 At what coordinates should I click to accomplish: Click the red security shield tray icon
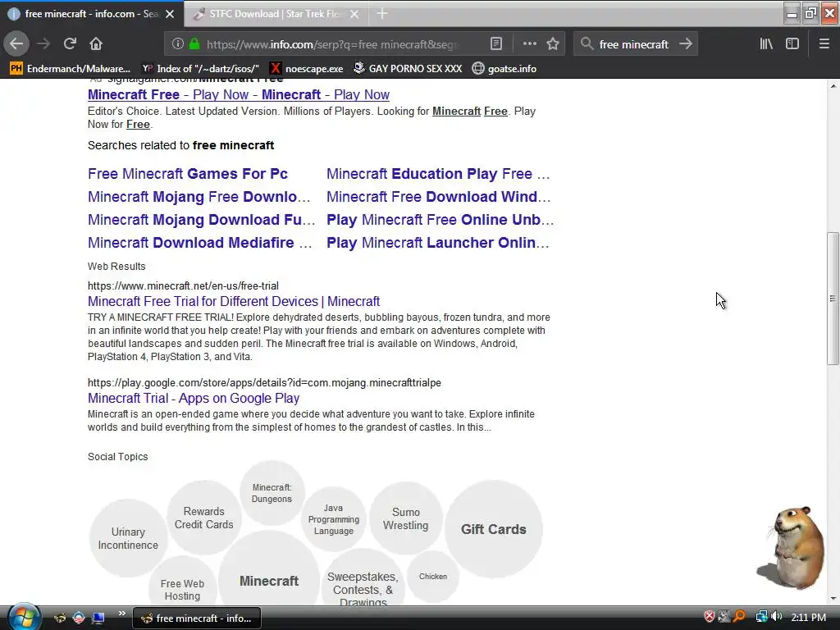click(710, 617)
